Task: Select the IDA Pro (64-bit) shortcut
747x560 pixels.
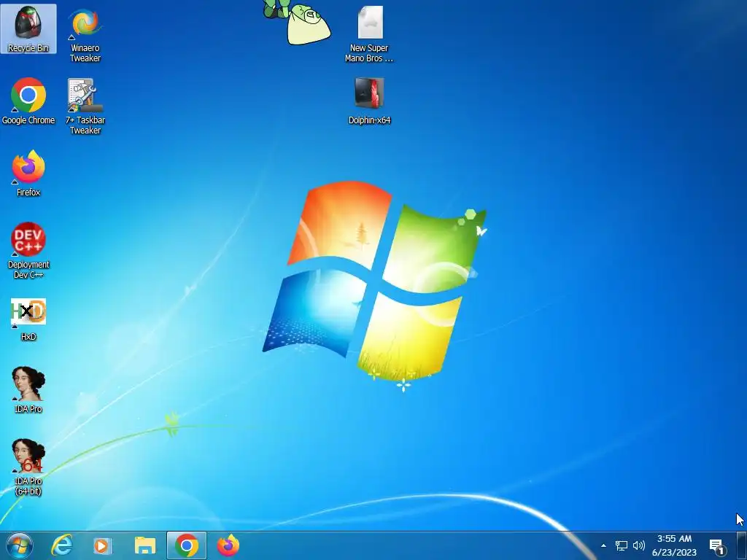Action: click(28, 467)
